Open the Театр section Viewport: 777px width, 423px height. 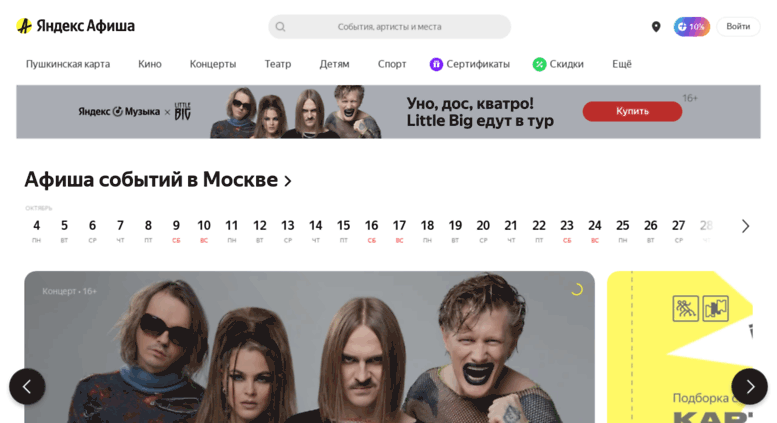(278, 64)
